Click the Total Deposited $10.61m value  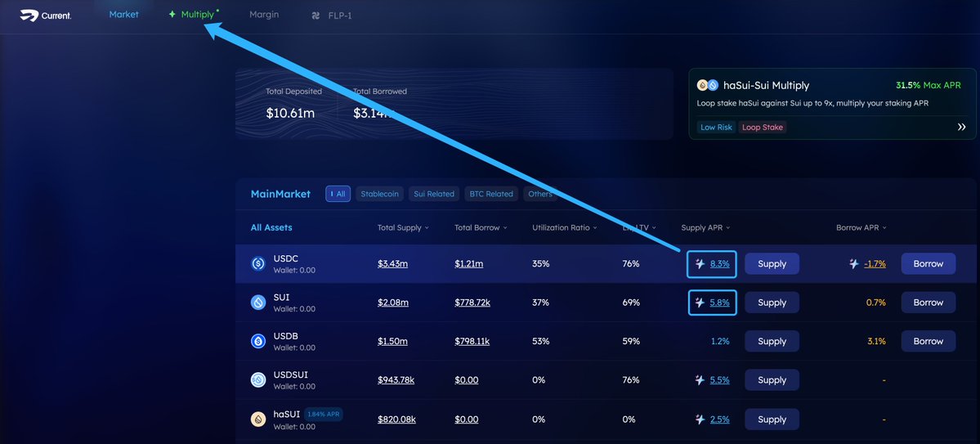290,113
